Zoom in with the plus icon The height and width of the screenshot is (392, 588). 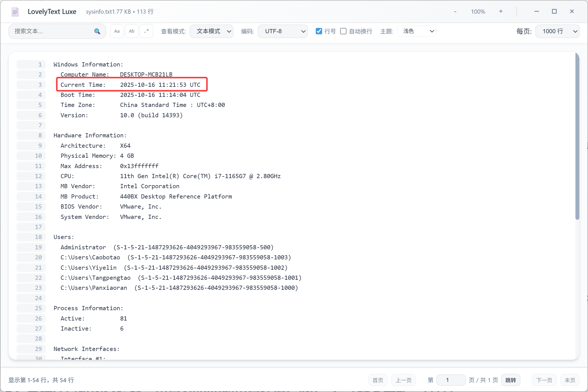[x=501, y=11]
